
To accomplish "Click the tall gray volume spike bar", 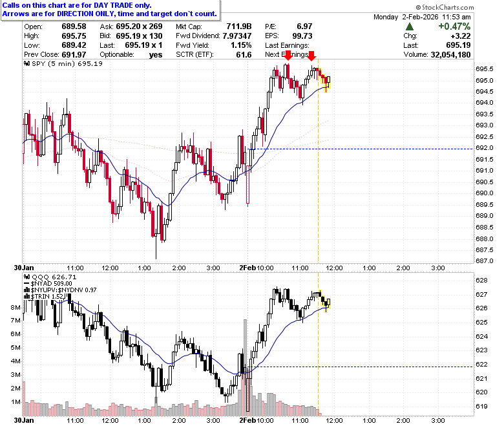I will click(246, 367).
